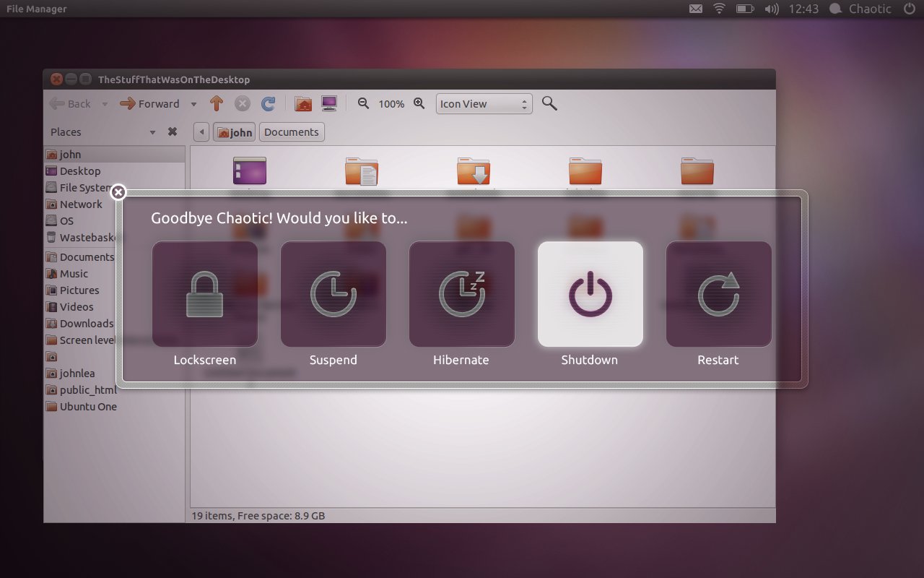Open john in Places sidebar
The image size is (924, 578).
115,155
